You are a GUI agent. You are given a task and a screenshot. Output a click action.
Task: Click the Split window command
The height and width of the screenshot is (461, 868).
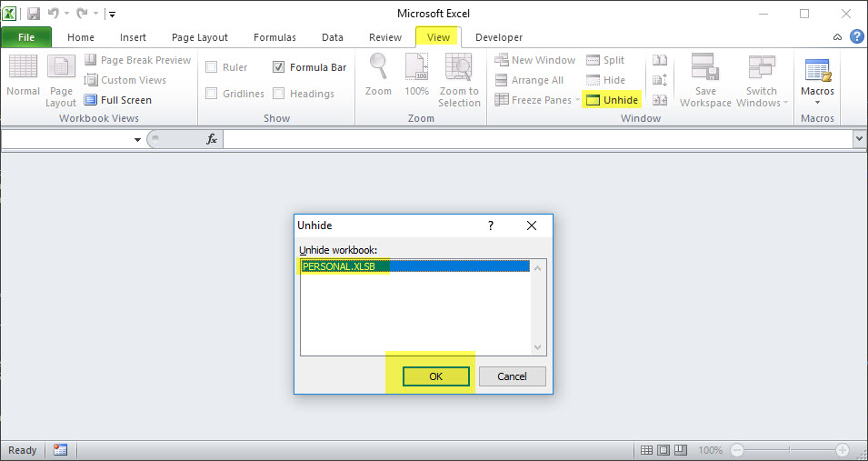point(605,60)
